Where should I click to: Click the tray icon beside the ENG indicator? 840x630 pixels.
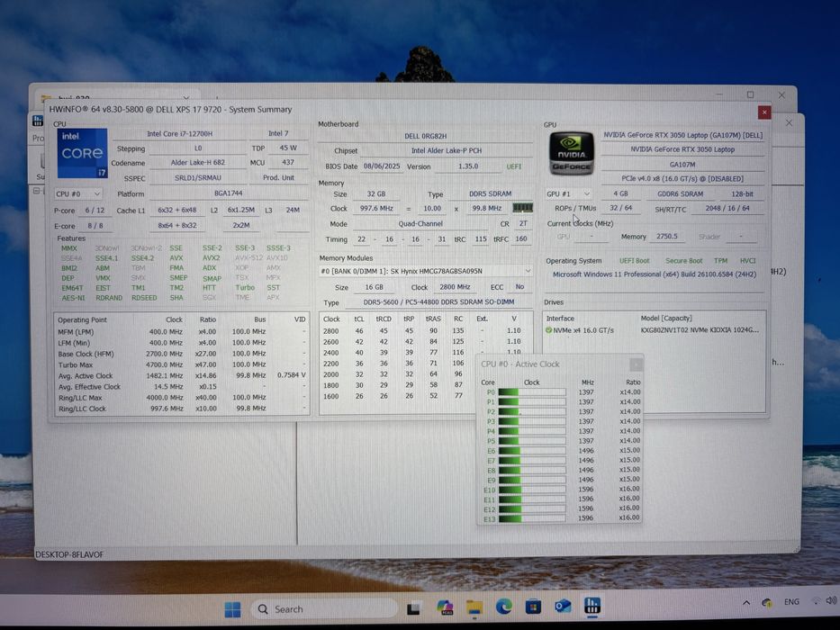[x=766, y=603]
